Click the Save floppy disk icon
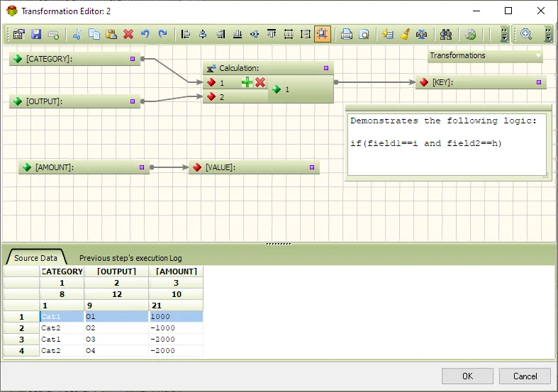 point(36,34)
